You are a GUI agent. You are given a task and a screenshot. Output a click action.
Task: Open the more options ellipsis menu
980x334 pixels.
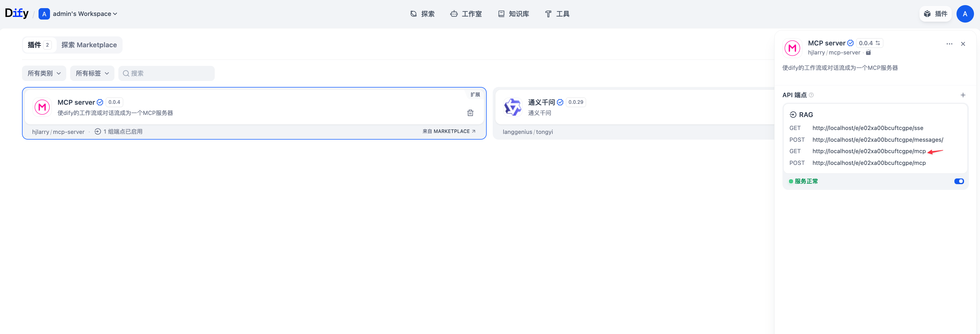click(949, 44)
